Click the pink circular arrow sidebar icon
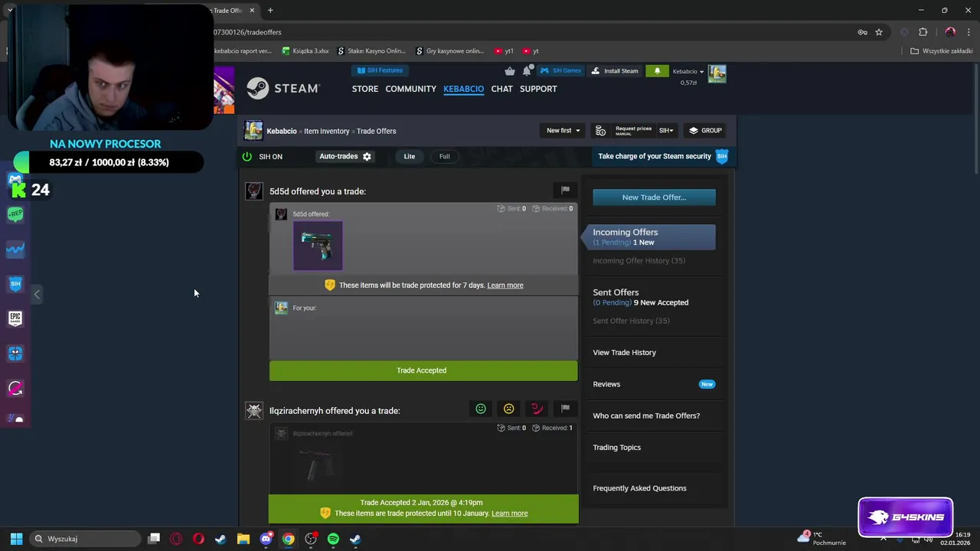Viewport: 980px width, 551px height. coord(15,388)
